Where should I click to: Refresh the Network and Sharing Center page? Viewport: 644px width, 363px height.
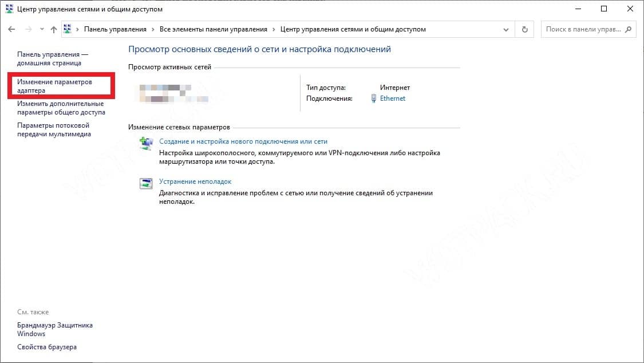(524, 29)
